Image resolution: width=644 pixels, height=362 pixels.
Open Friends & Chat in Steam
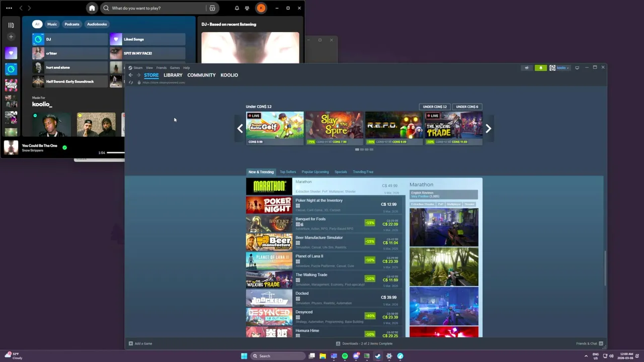point(590,343)
